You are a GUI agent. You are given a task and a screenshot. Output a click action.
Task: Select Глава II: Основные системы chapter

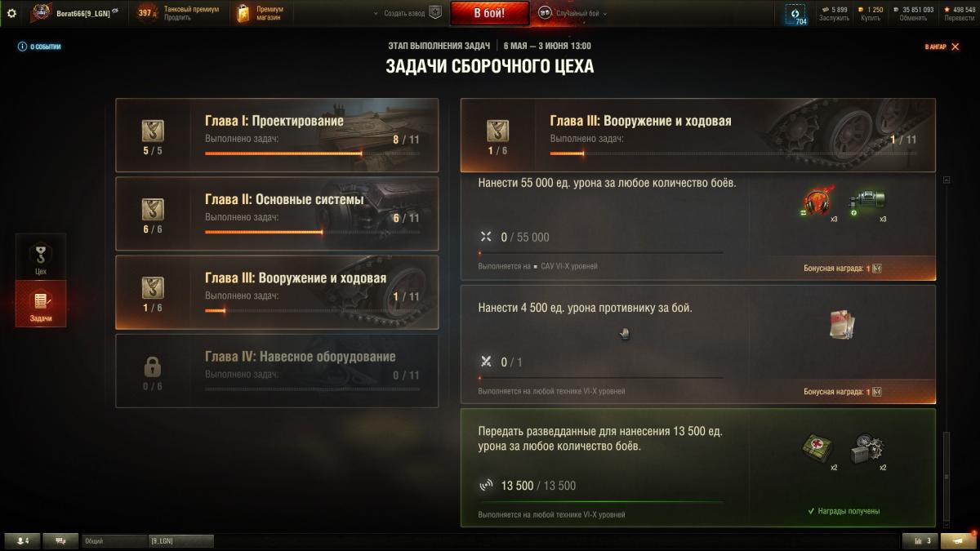[x=277, y=214]
